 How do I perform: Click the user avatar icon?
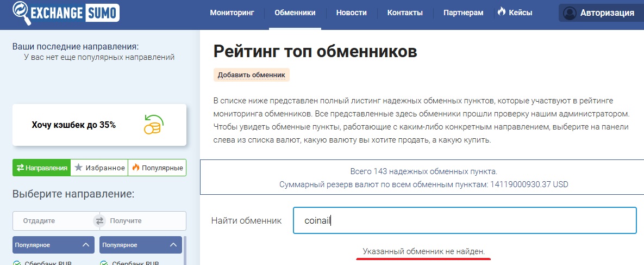click(x=570, y=13)
